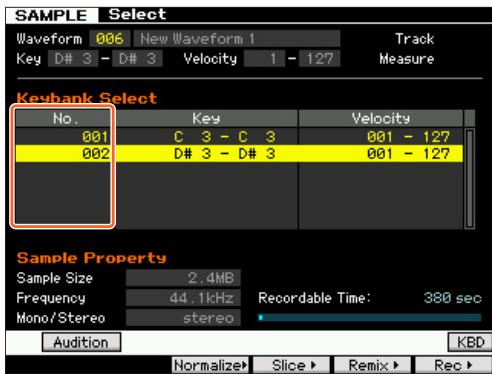Image resolution: width=492 pixels, height=374 pixels.
Task: Open the KBD button
Action: coord(470,342)
